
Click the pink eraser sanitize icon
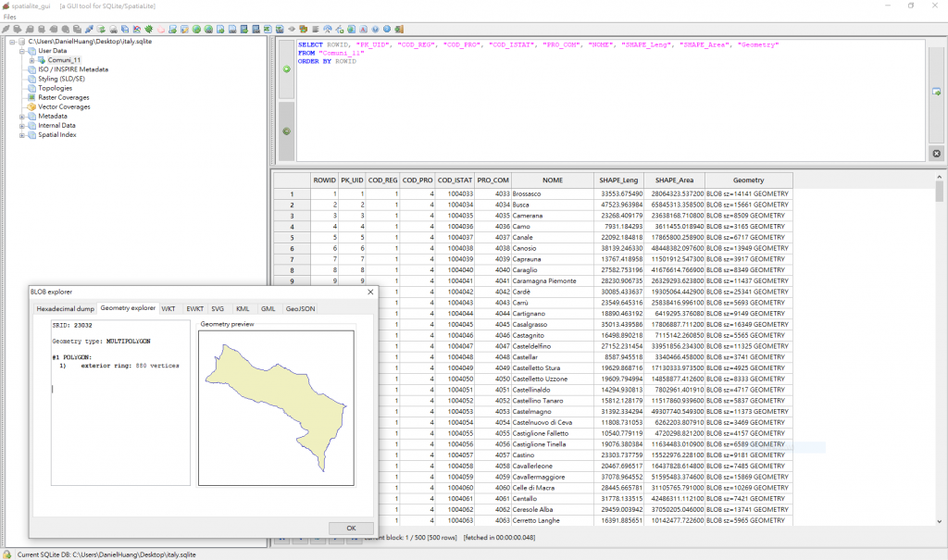(160, 29)
